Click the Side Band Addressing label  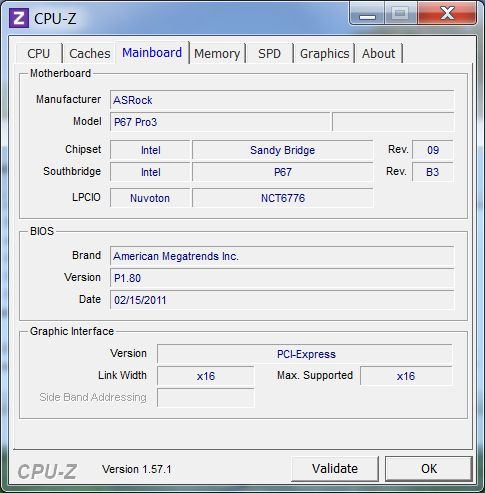pos(93,397)
